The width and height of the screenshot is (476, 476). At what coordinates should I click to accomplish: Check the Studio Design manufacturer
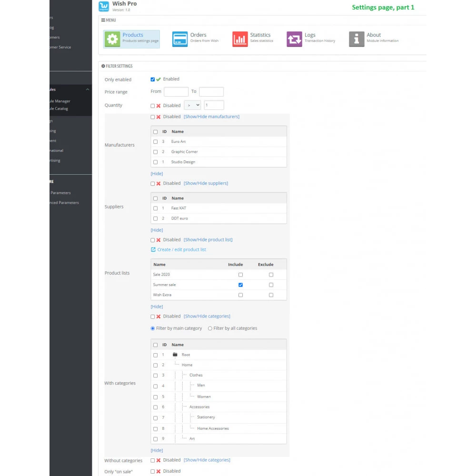156,162
